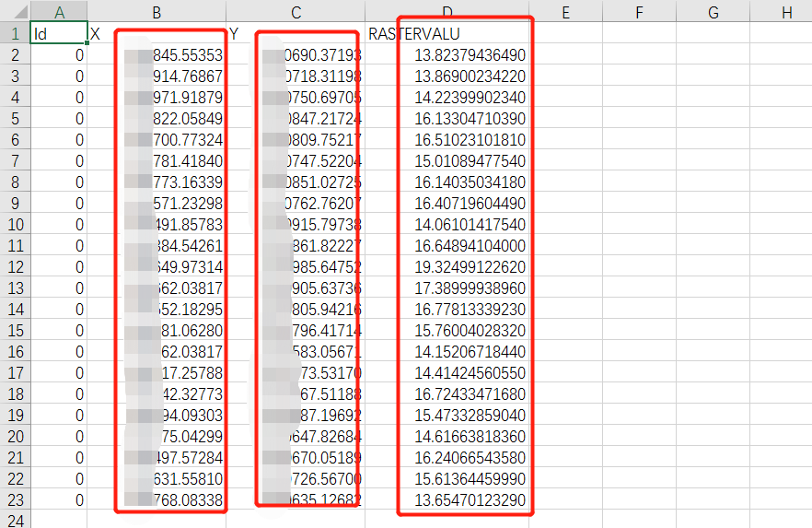
Task: Click cell containing 13.82379436490
Action: pos(470,55)
